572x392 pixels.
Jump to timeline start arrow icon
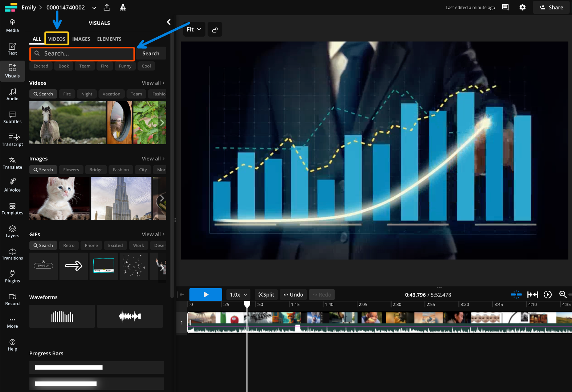tap(181, 294)
